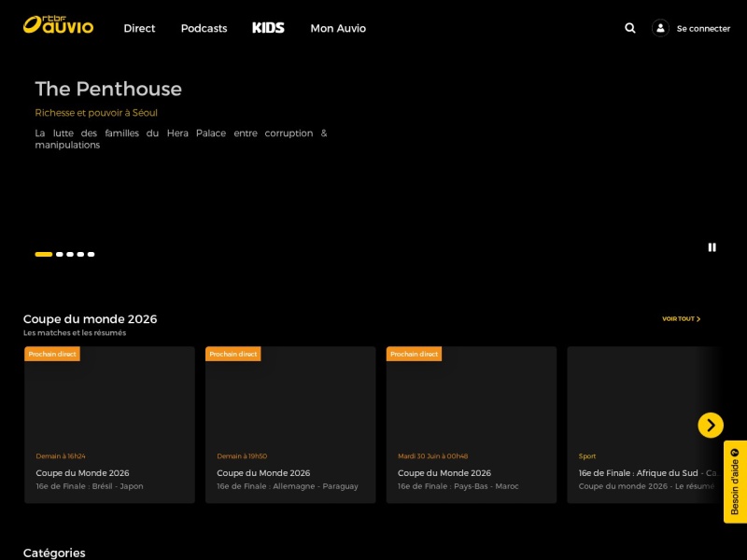The image size is (747, 560).
Task: Click the 'Mardi 30 Juin à 00h48' label
Action: [x=433, y=456]
